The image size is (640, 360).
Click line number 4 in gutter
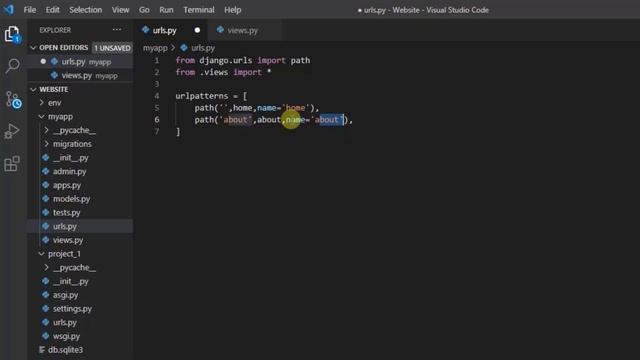point(157,96)
